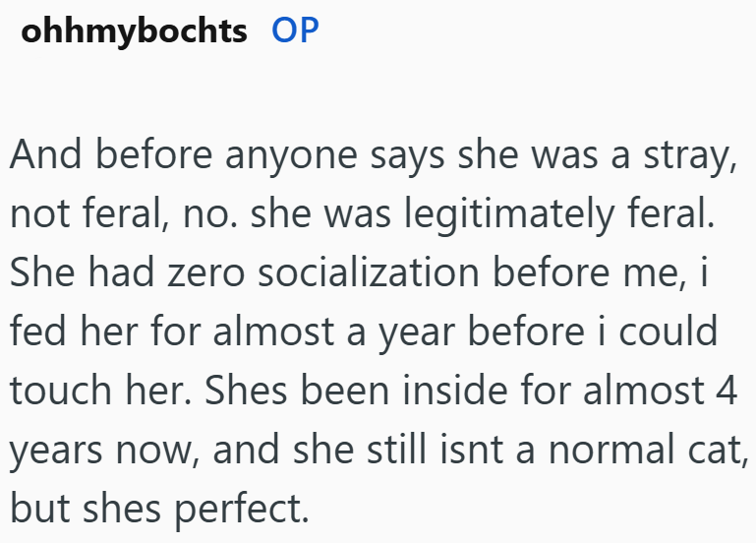Click the username ohhmybochts
The width and height of the screenshot is (756, 543).
point(135,31)
